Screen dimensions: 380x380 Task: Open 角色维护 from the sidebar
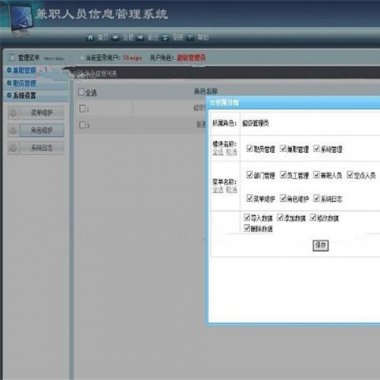click(x=42, y=130)
